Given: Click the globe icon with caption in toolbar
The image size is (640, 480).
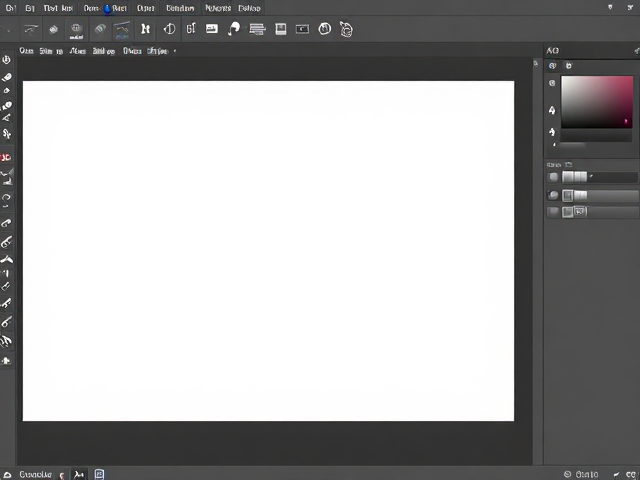Looking at the screenshot, I should click(x=76, y=31).
